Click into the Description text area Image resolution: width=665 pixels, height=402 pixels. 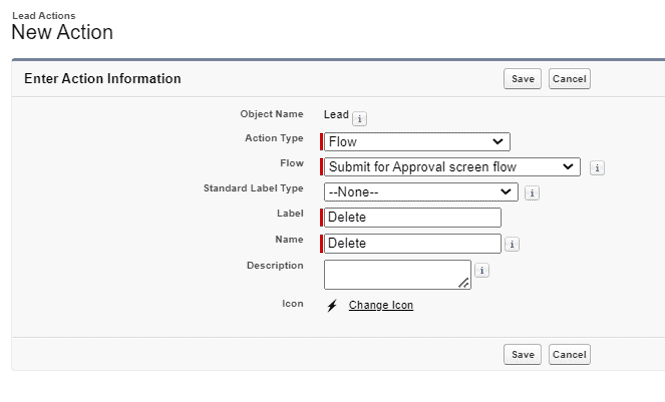(x=397, y=275)
